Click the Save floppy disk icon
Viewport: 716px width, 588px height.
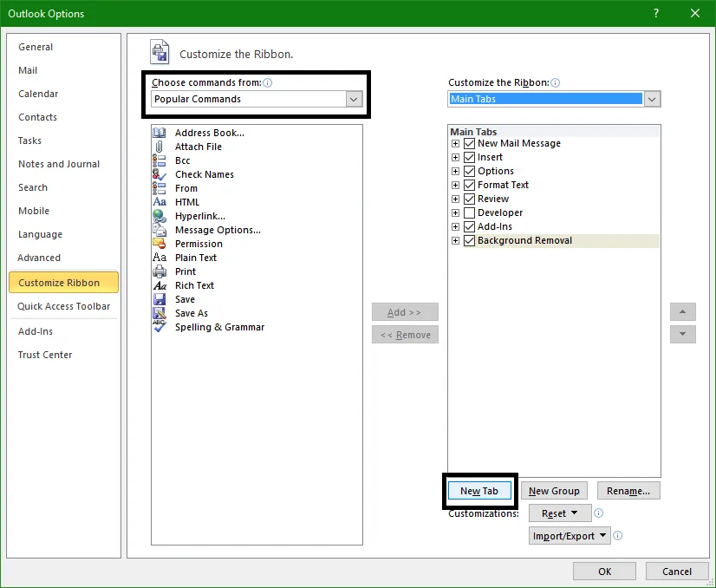point(159,299)
